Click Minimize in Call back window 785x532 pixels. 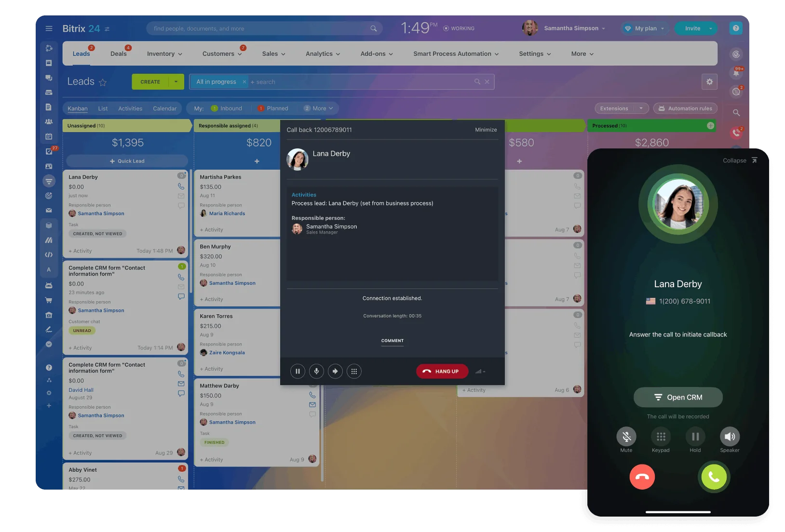(486, 130)
